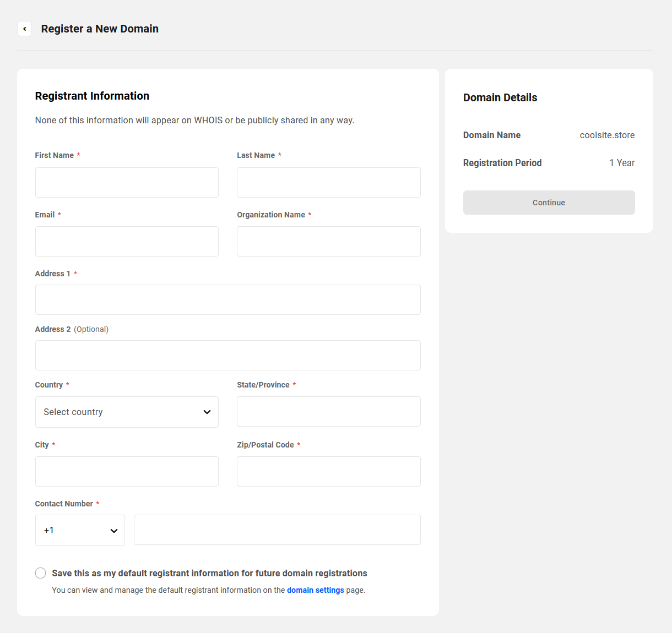
Task: Click the optional Address 2 field
Action: point(227,355)
